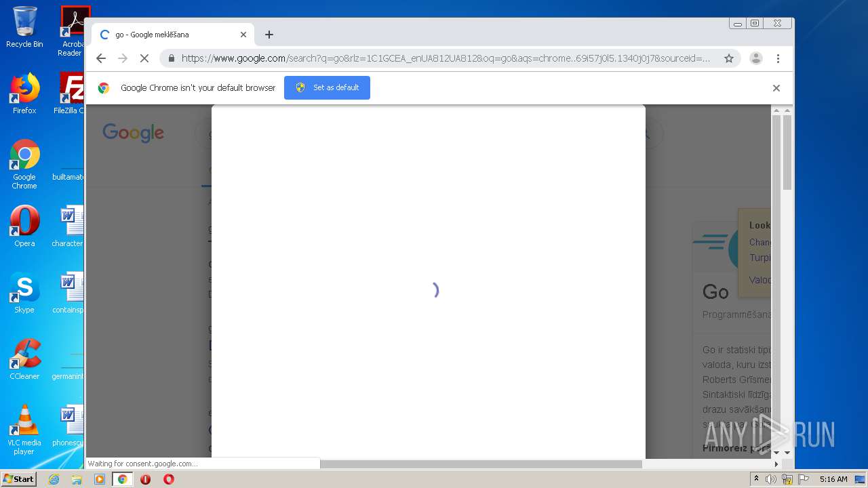This screenshot has width=868, height=488.
Task: Click the taskbar clock showing 5:16 AM
Action: point(833,479)
